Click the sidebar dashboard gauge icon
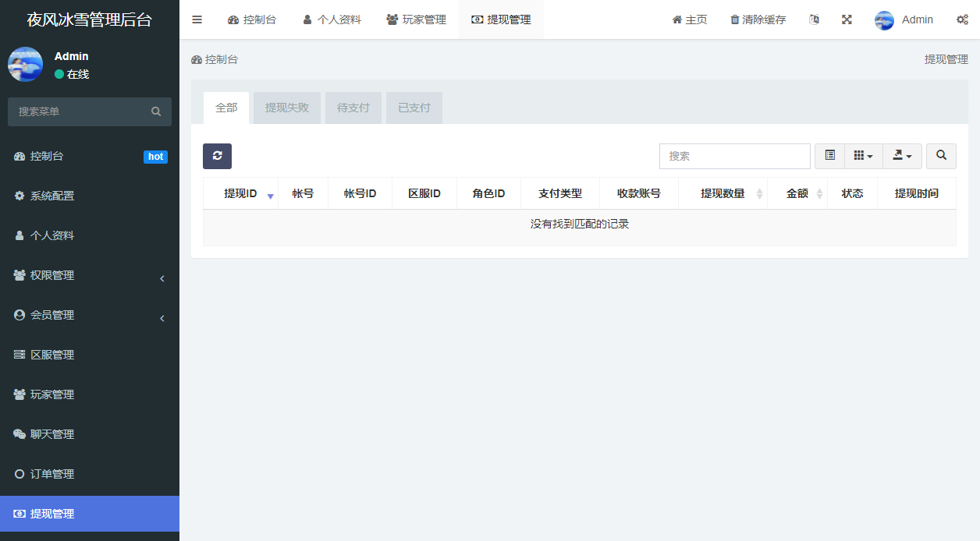This screenshot has height=541, width=980. coord(20,156)
